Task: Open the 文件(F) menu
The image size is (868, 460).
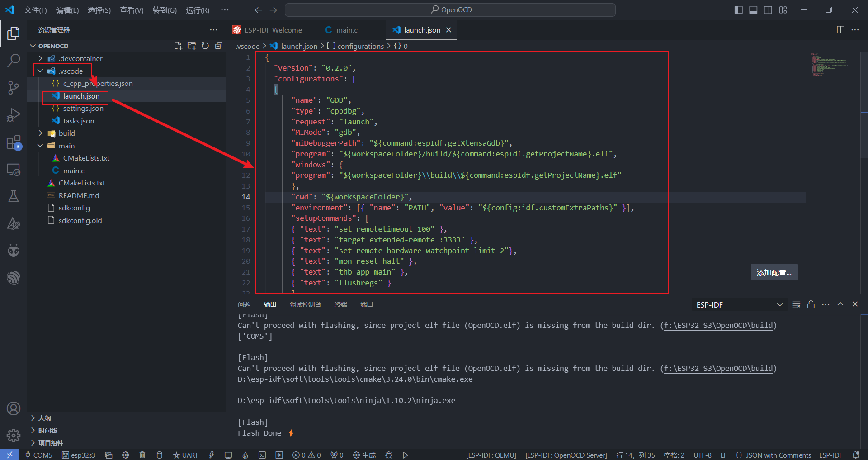Action: point(35,10)
